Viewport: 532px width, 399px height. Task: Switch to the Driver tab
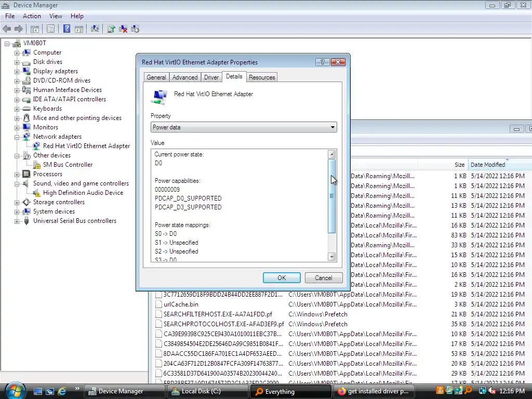(211, 77)
